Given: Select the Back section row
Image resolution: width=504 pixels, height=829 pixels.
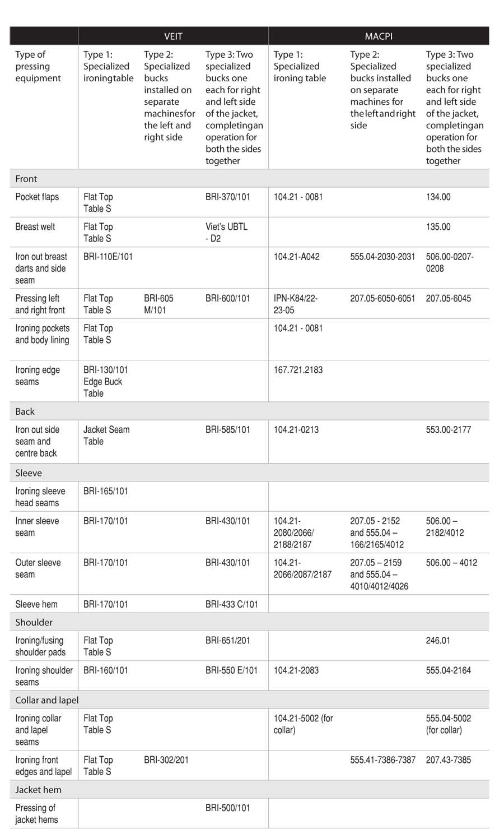Looking at the screenshot, I should [x=249, y=411].
